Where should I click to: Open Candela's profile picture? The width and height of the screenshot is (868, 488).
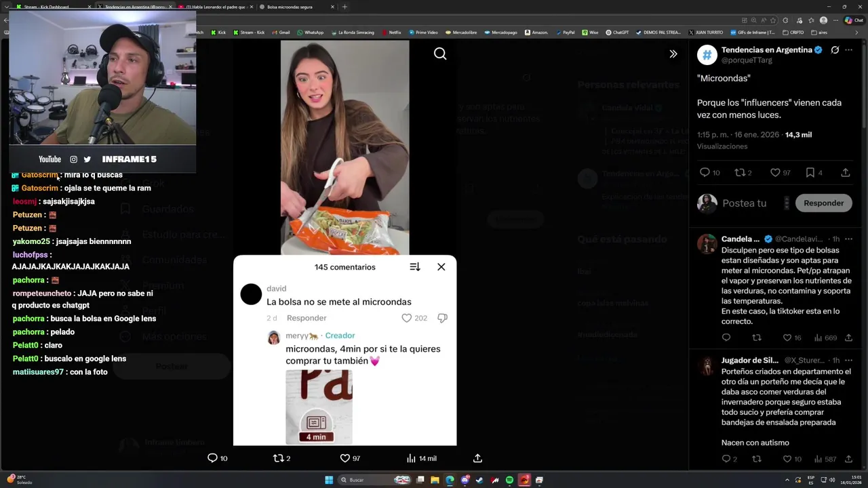pyautogui.click(x=707, y=244)
